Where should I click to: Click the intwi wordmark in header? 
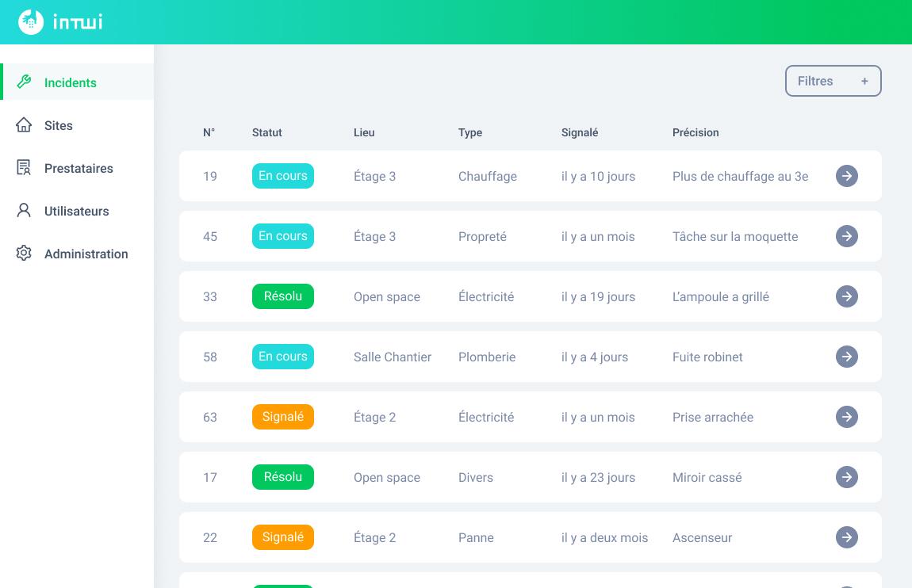(78, 22)
